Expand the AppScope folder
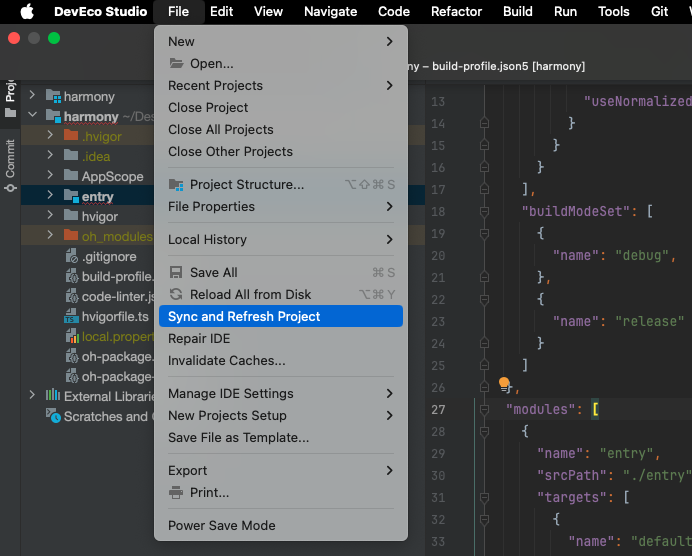This screenshot has height=556, width=692. 50,176
